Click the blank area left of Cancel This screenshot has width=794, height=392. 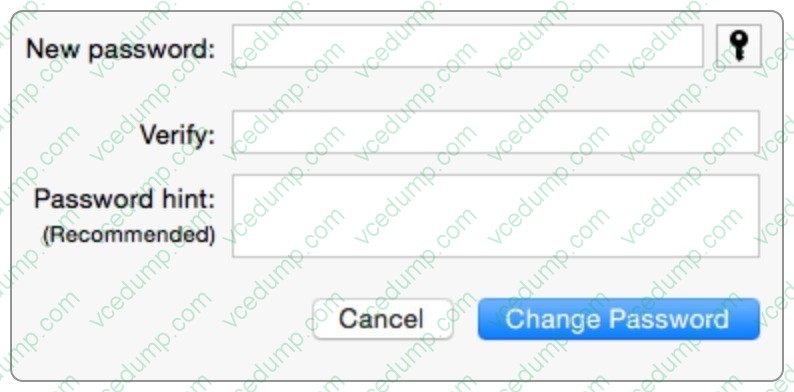click(x=162, y=319)
